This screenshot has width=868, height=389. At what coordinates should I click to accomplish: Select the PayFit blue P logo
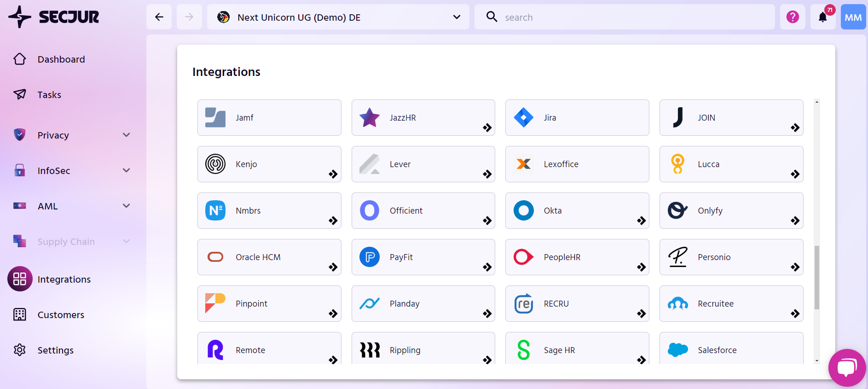tap(370, 257)
